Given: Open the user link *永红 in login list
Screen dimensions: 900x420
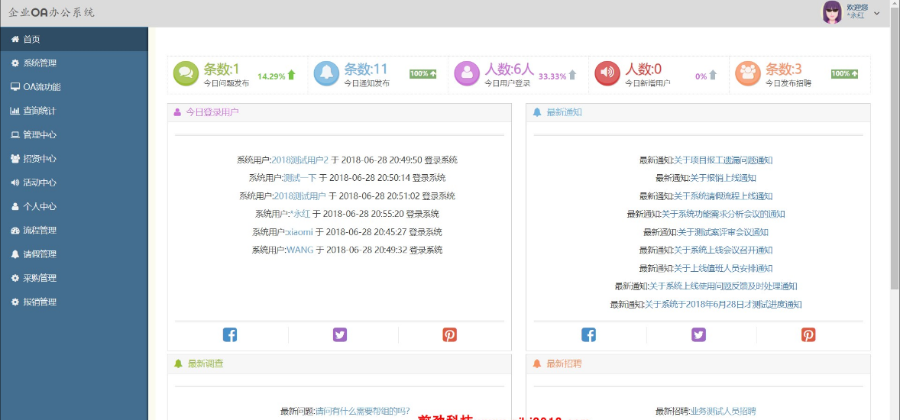Looking at the screenshot, I should coord(300,214).
